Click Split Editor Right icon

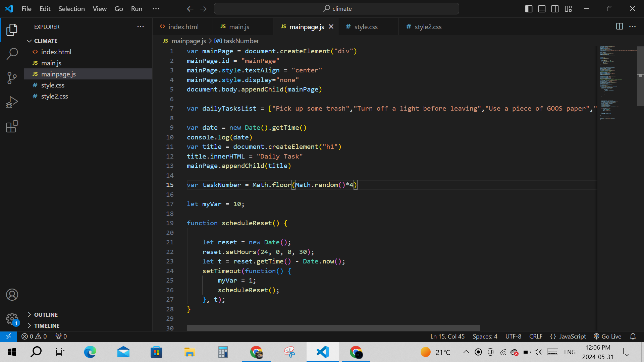619,26
